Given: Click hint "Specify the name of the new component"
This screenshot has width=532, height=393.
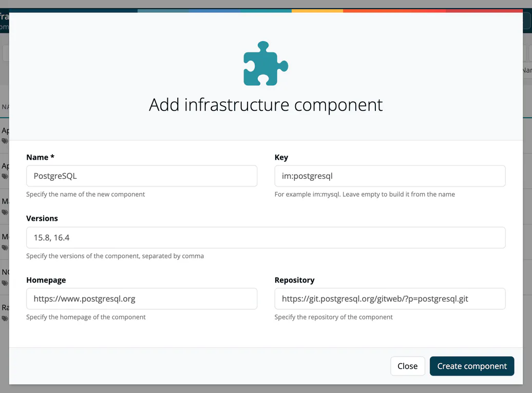Looking at the screenshot, I should [85, 194].
